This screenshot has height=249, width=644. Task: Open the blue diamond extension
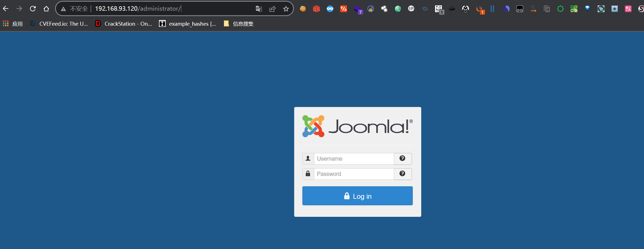(x=588, y=9)
